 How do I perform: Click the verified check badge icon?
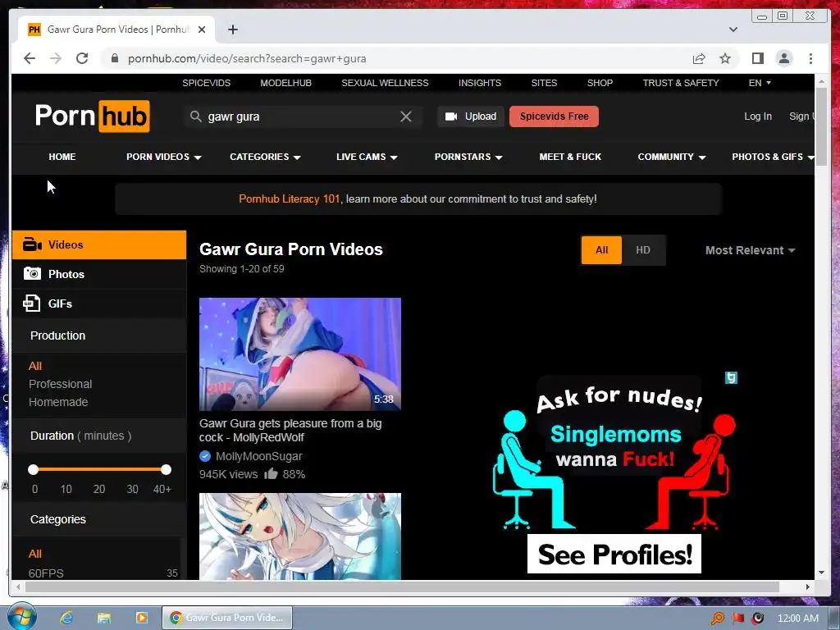pyautogui.click(x=204, y=456)
